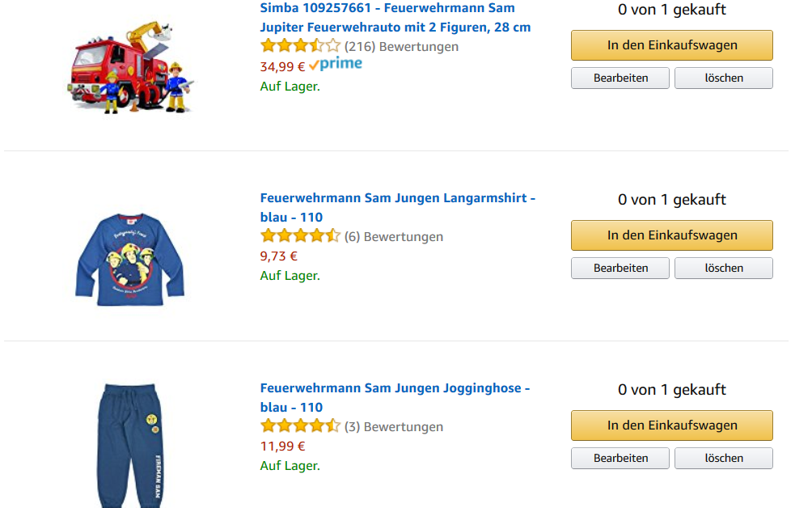Screen dimensions: 812x508
Task: Click the blue Jogginghose thumbnail image
Action: tap(130, 446)
